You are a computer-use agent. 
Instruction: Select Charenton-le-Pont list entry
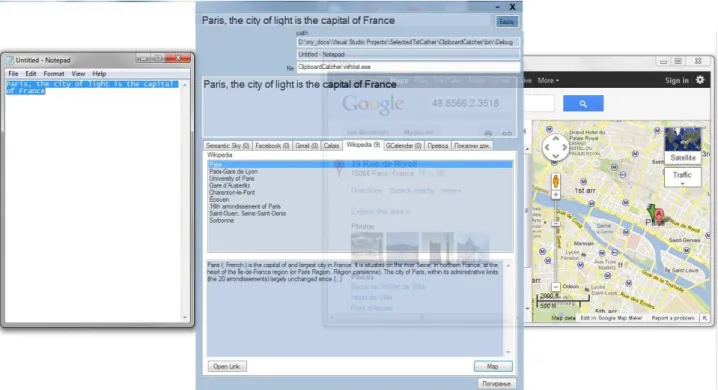point(232,193)
